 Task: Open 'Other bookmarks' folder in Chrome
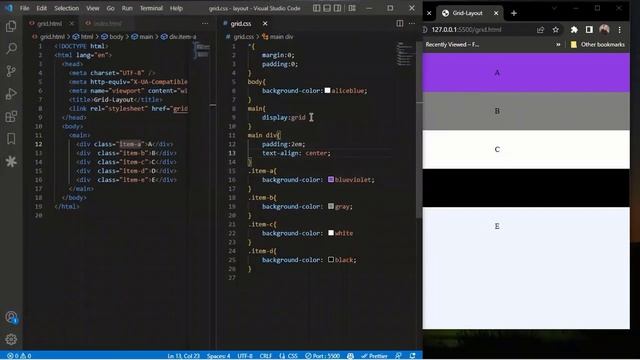tap(598, 44)
